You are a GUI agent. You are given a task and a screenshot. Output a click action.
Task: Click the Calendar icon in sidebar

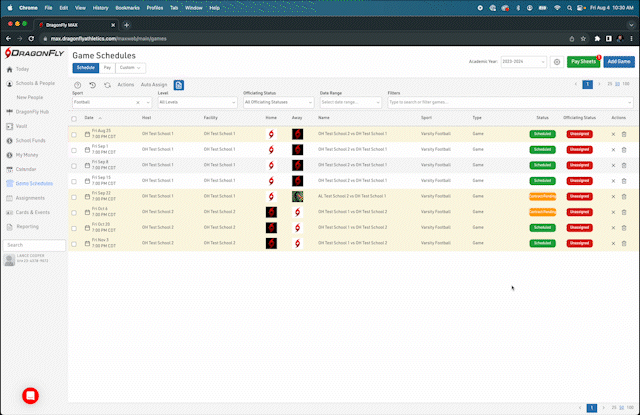(10, 169)
